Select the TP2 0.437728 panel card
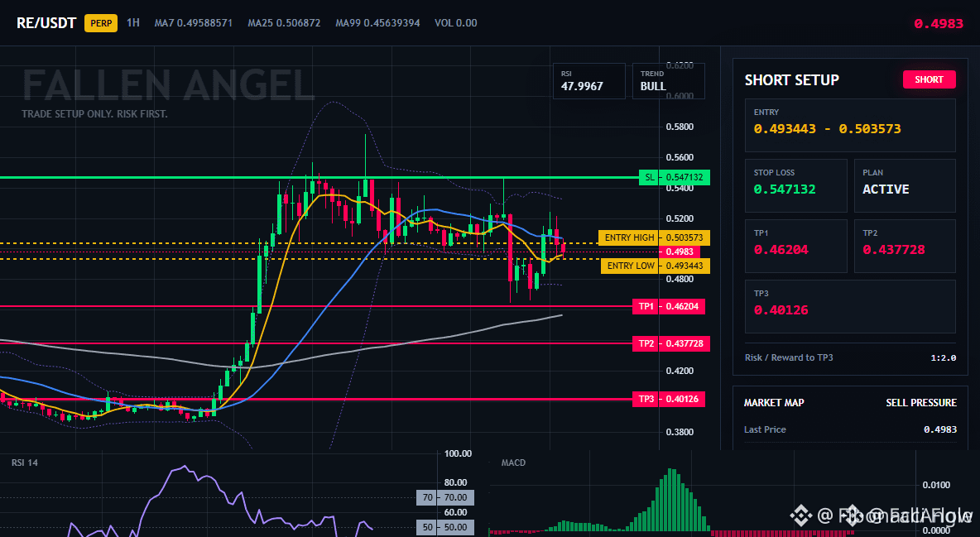 click(905, 246)
